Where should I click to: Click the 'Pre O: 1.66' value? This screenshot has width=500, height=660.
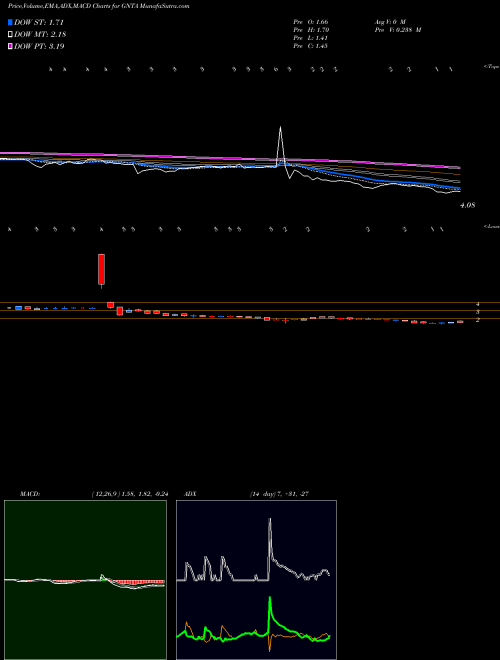pyautogui.click(x=311, y=21)
